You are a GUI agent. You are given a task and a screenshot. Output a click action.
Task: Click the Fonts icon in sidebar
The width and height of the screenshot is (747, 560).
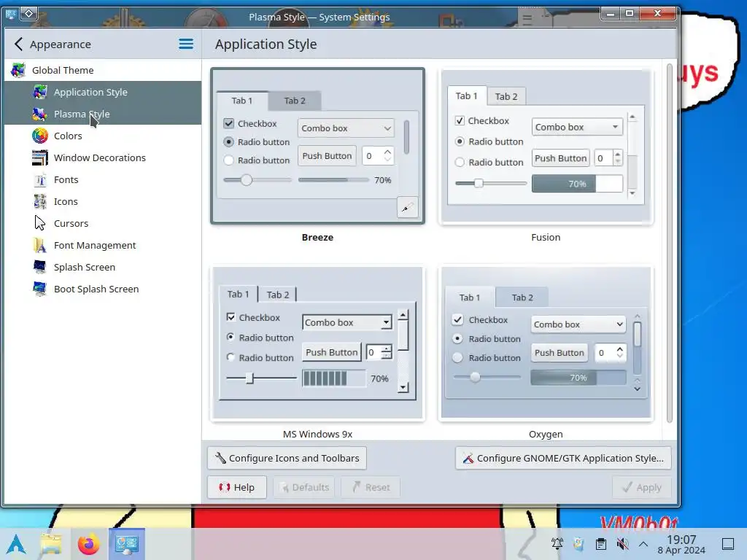[x=40, y=179]
